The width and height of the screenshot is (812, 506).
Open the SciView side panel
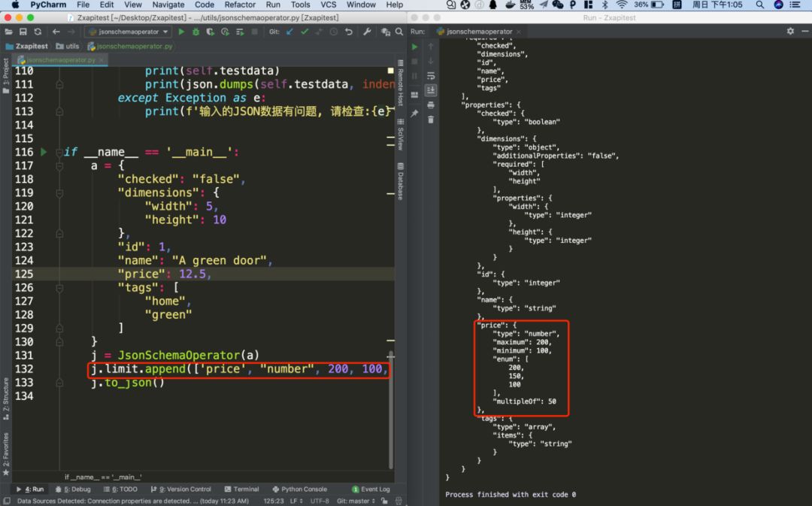[x=400, y=135]
